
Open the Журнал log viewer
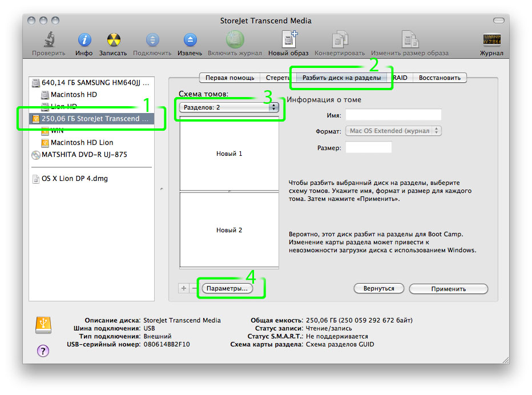[x=491, y=41]
